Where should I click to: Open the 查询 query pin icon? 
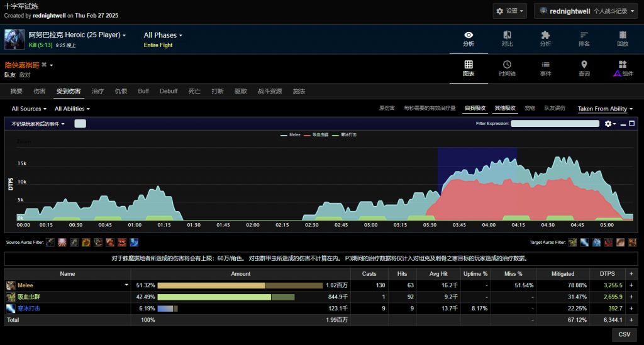click(x=584, y=68)
